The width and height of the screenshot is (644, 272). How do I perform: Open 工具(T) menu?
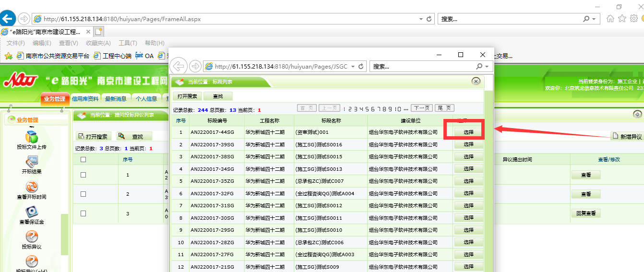click(x=128, y=43)
